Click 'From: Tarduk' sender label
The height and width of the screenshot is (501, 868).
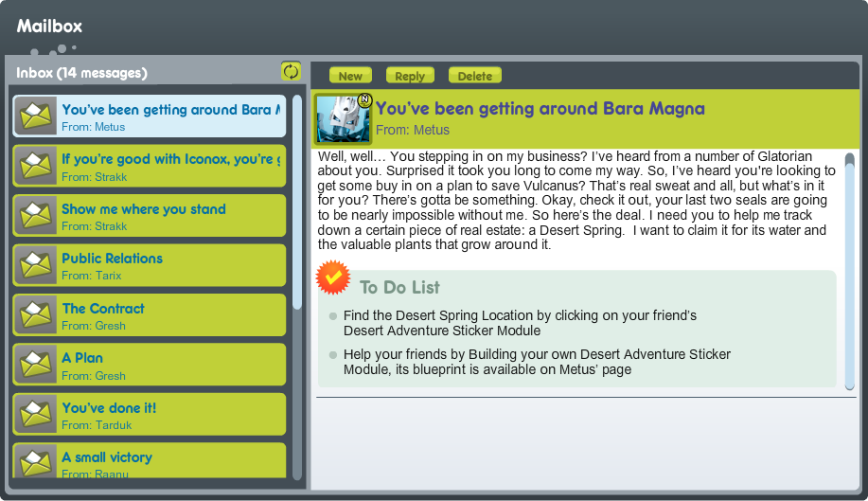(x=97, y=425)
